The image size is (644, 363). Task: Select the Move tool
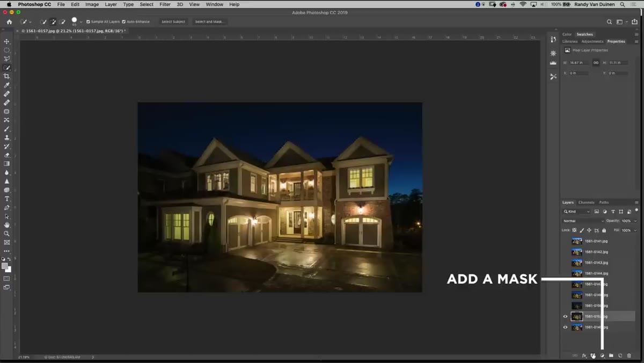[x=7, y=41]
